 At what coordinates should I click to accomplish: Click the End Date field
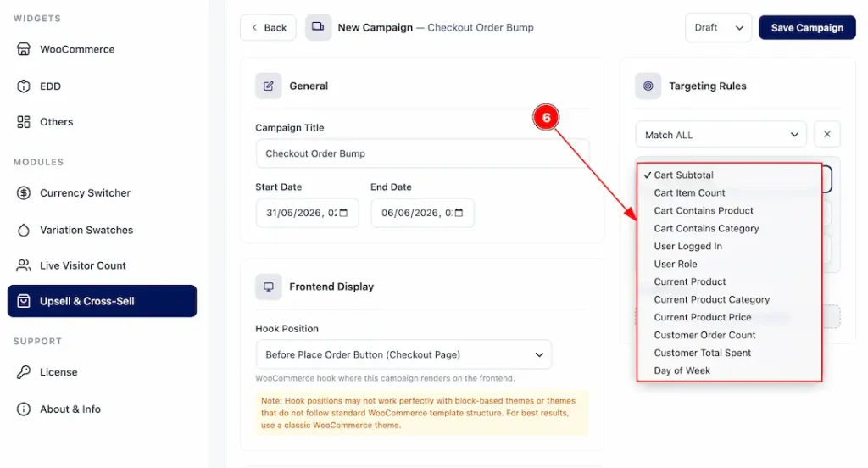point(422,213)
